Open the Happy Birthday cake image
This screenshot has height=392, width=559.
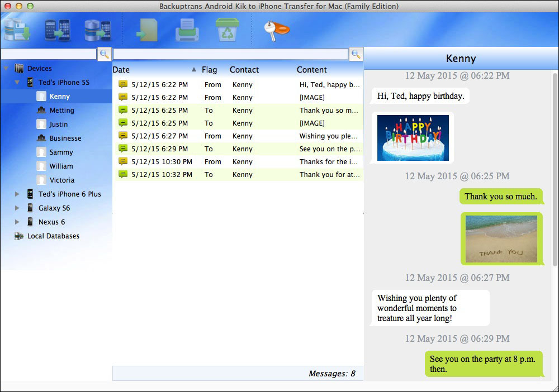pos(413,138)
